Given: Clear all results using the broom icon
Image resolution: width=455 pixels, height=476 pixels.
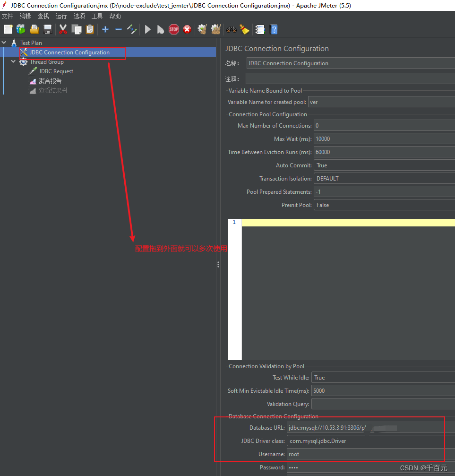Looking at the screenshot, I should pyautogui.click(x=215, y=29).
